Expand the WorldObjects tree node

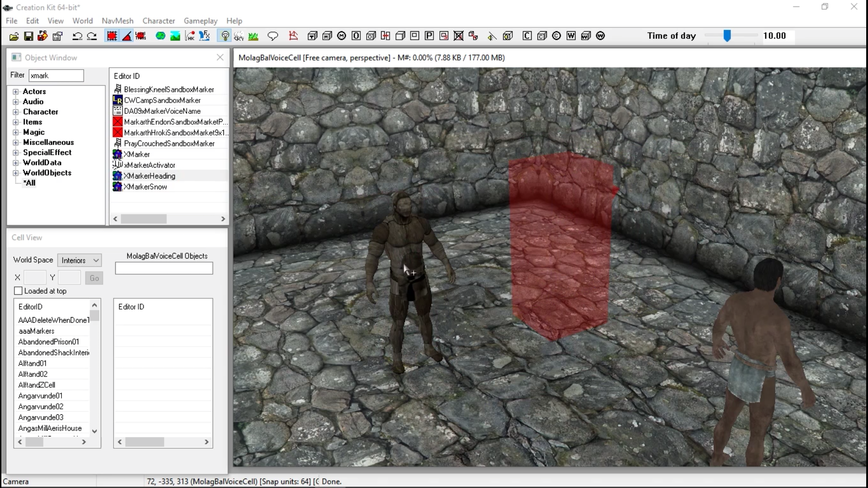click(x=16, y=173)
